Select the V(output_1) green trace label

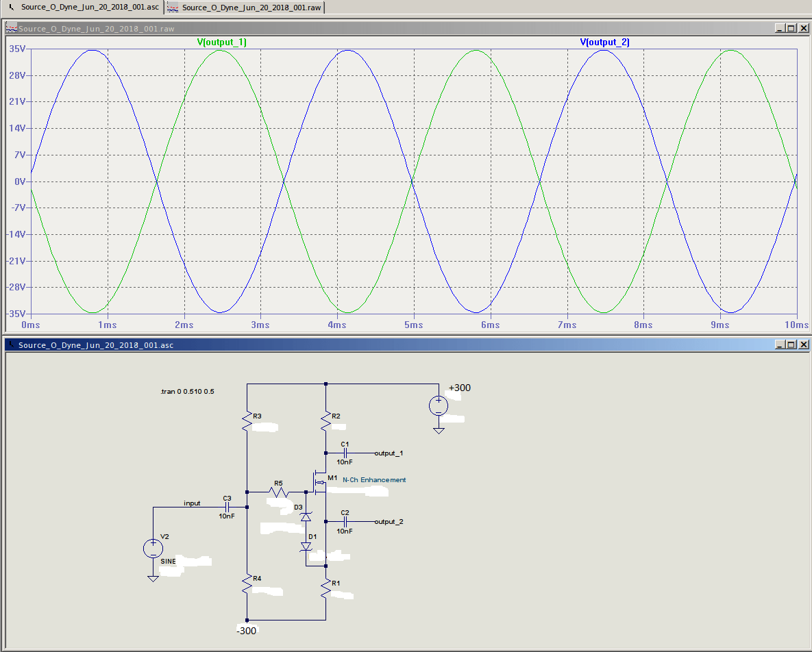[221, 42]
